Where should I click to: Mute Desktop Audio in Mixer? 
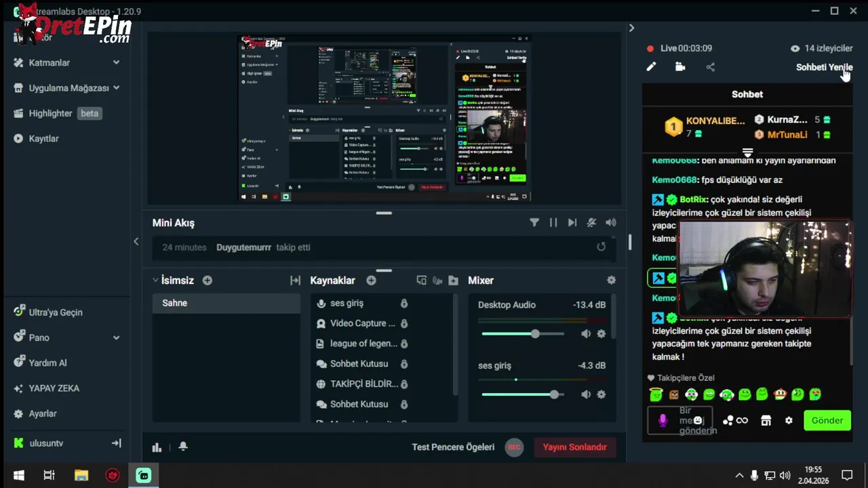[x=586, y=333]
